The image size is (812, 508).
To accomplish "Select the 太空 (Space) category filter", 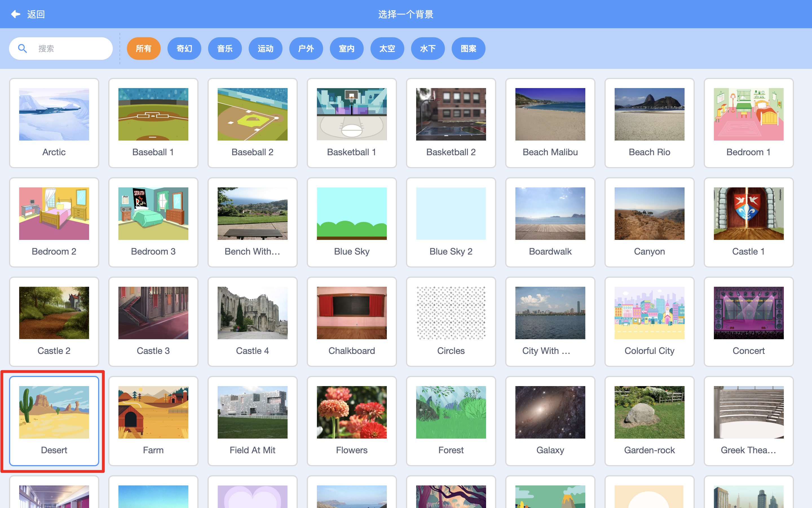I will (x=387, y=48).
